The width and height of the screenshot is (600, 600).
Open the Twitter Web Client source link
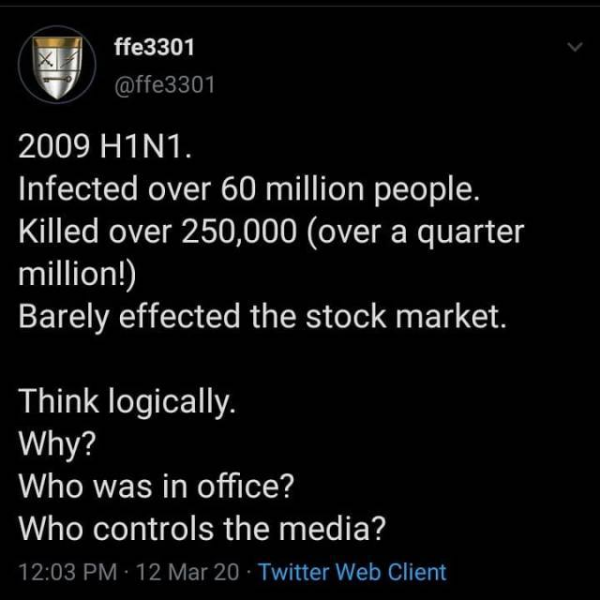click(353, 572)
